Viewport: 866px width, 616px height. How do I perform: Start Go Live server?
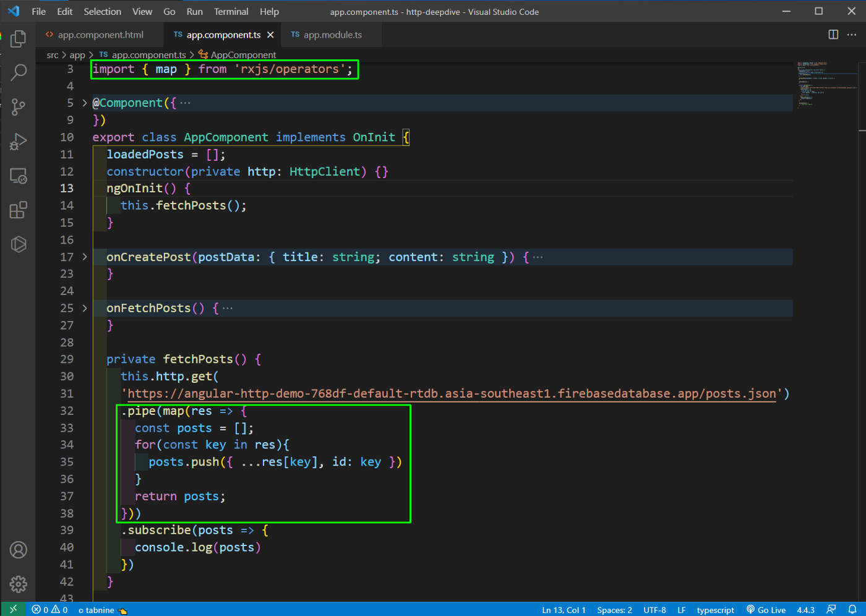pos(766,610)
